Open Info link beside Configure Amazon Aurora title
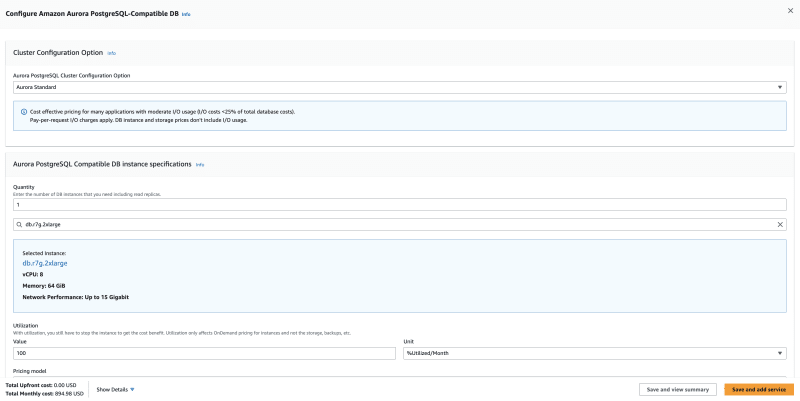The height and width of the screenshot is (401, 800). pos(186,14)
